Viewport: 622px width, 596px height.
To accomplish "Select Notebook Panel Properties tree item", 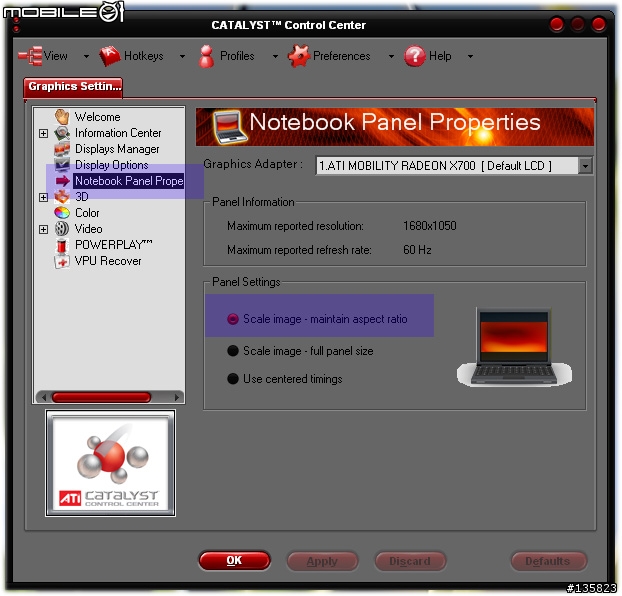I will tap(129, 181).
